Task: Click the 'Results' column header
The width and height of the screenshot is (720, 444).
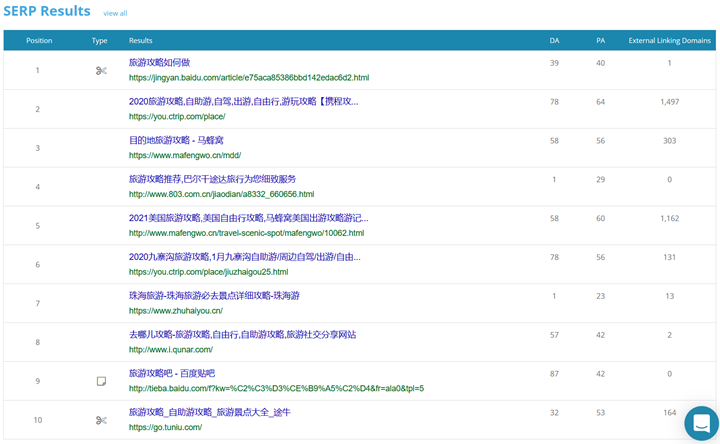Action: click(141, 40)
